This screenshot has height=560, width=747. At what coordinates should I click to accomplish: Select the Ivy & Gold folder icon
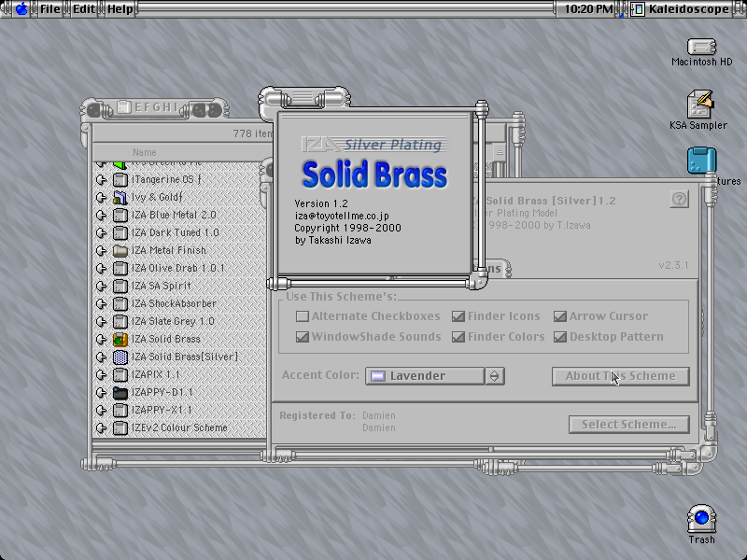click(120, 197)
